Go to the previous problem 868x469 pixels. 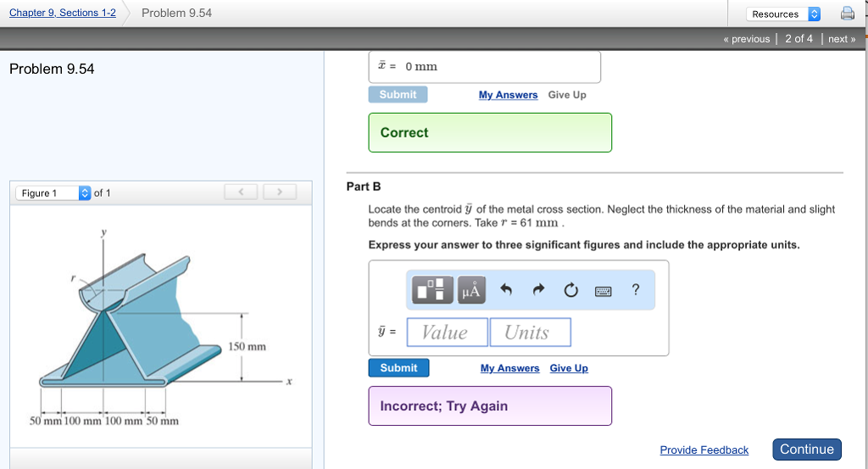pos(746,39)
